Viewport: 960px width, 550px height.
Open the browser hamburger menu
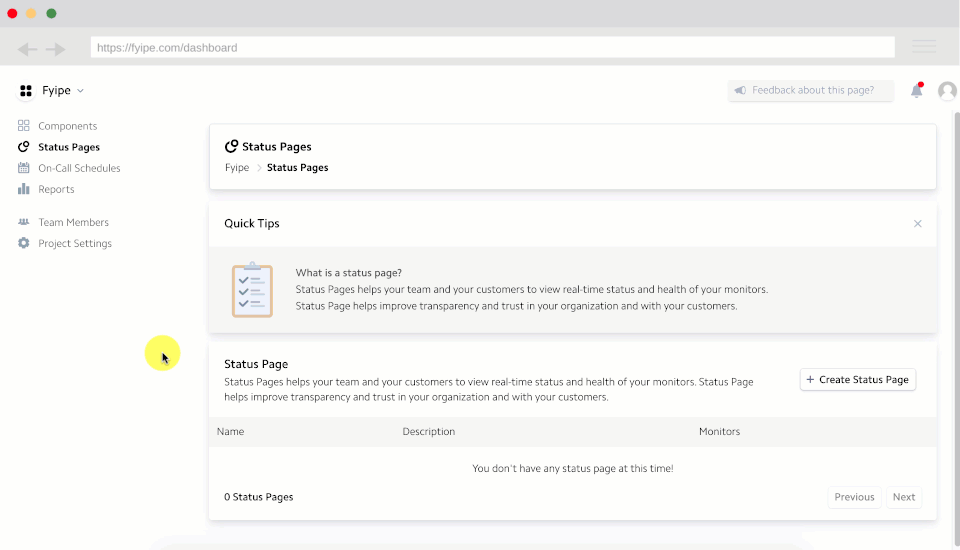[x=924, y=47]
